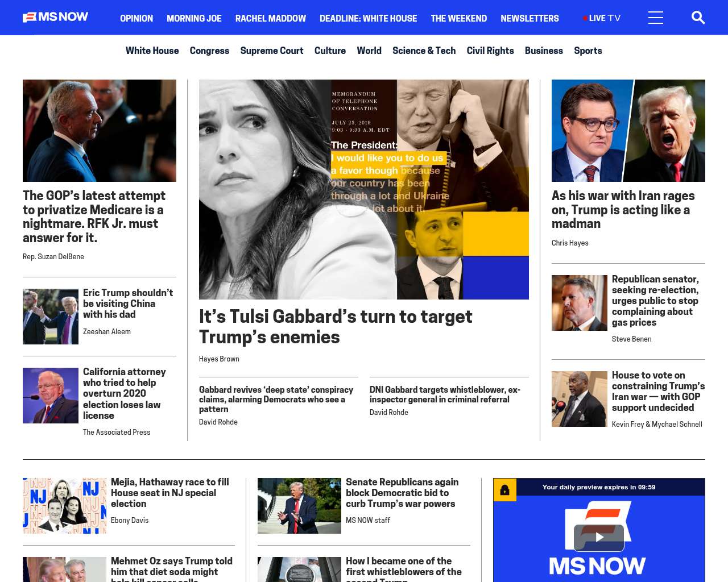Go to Sports topic
728x582 pixels.
coord(588,51)
